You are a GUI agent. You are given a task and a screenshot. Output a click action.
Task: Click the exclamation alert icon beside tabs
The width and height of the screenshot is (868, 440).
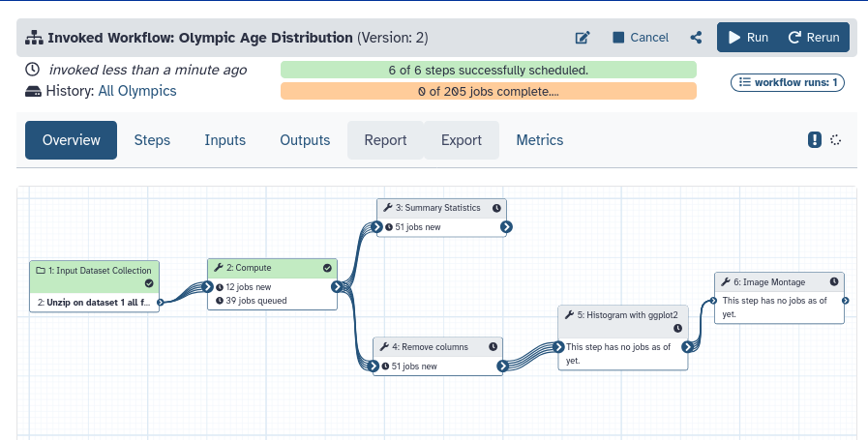815,140
